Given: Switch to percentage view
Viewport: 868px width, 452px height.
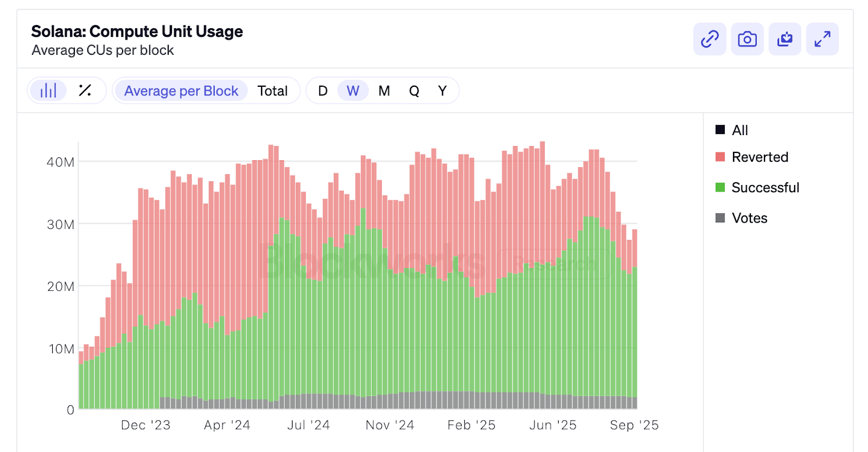Looking at the screenshot, I should tap(85, 91).
